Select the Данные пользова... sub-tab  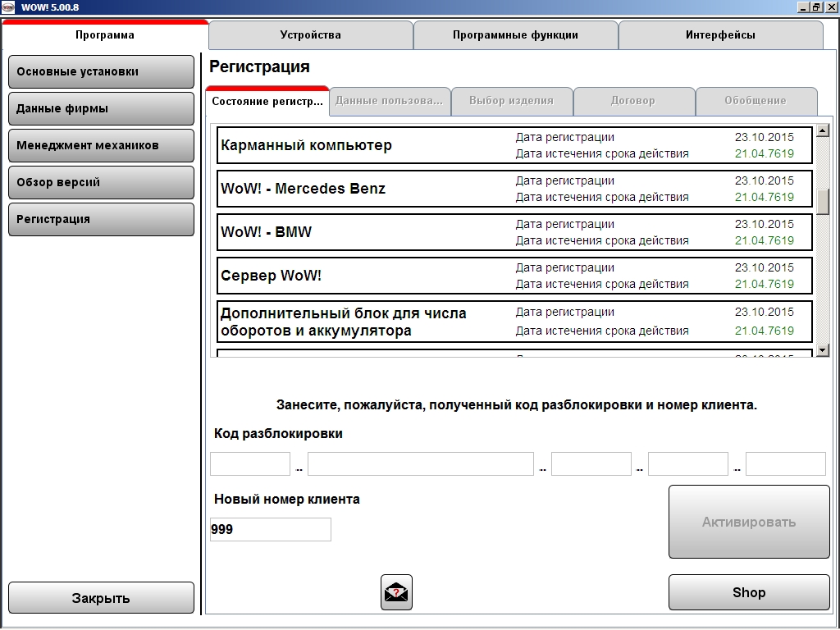tap(390, 101)
